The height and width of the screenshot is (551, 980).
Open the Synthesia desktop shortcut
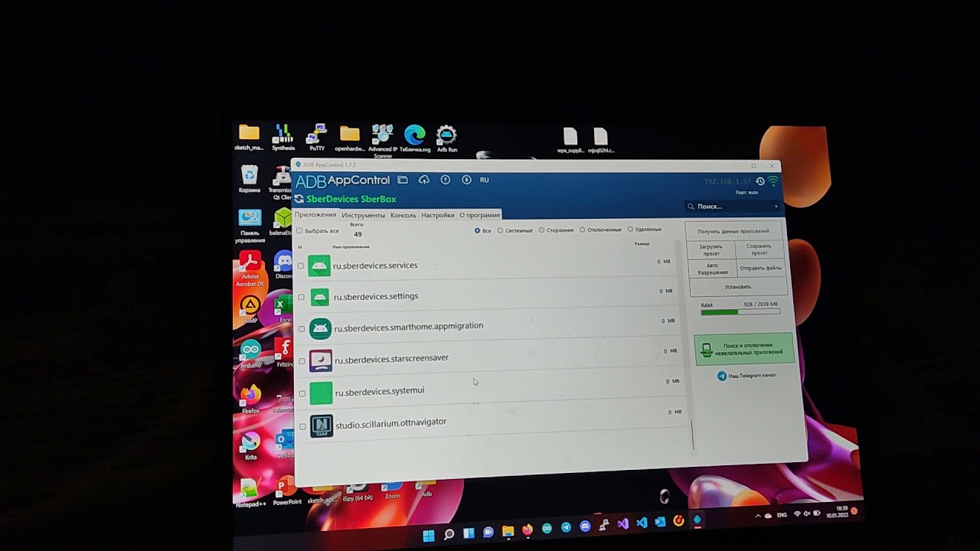click(283, 138)
